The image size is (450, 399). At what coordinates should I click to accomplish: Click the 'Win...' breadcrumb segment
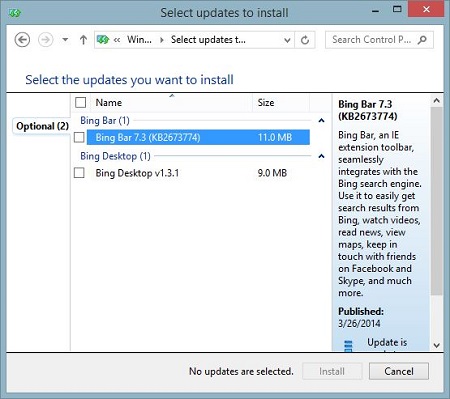point(139,40)
